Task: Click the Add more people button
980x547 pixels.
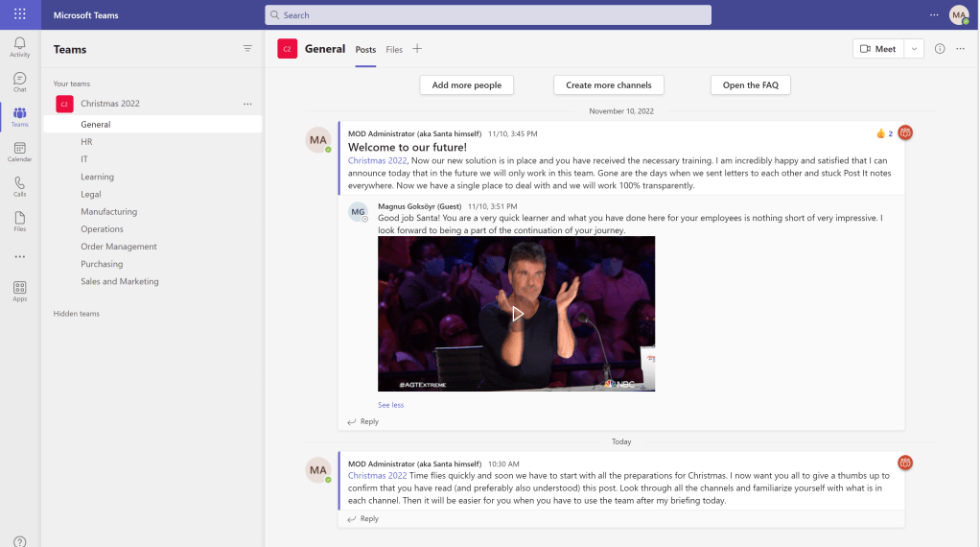Action: [x=467, y=85]
